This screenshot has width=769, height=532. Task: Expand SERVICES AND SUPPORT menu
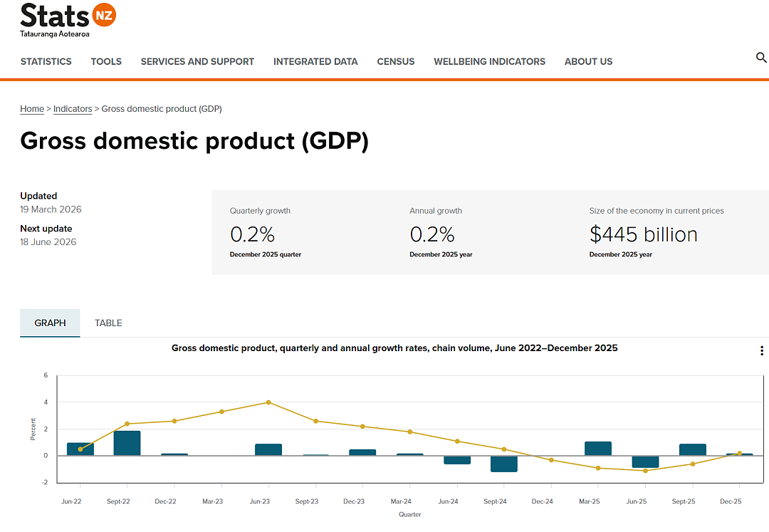[197, 62]
